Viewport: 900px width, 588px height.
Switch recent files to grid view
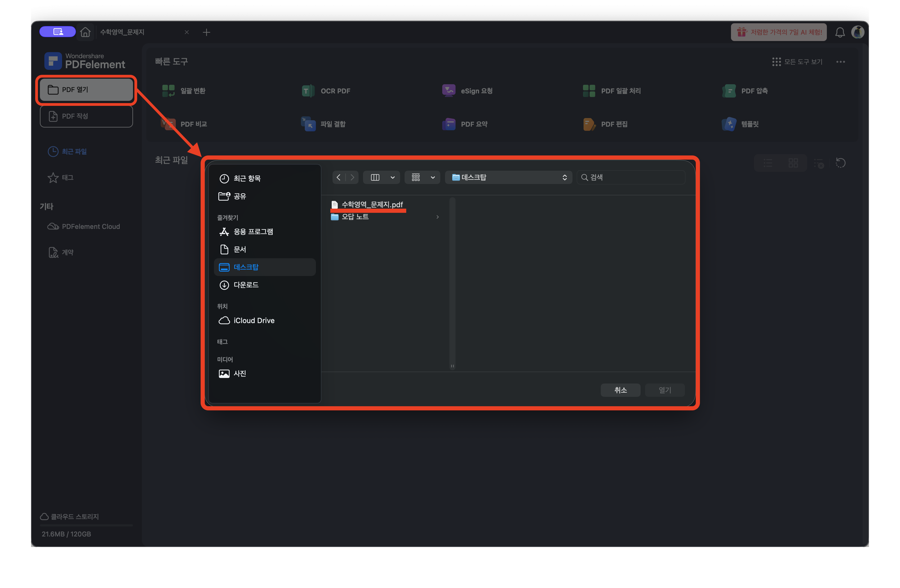tap(793, 163)
